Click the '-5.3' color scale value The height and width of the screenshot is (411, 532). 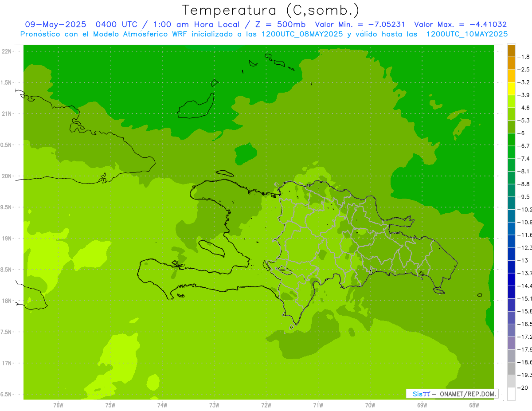[524, 120]
